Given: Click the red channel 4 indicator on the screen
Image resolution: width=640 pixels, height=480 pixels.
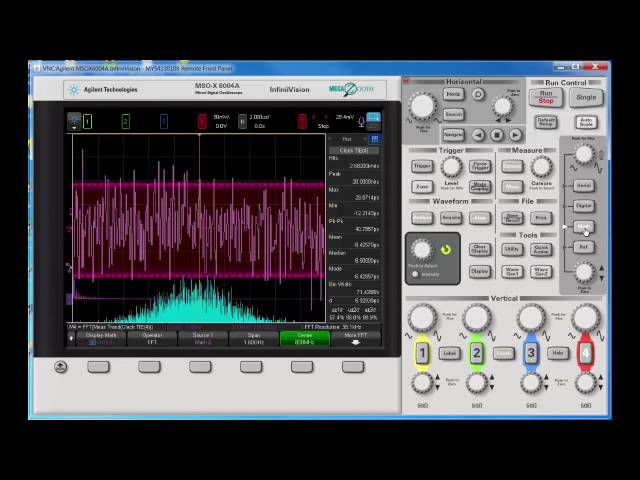Looking at the screenshot, I should 202,121.
